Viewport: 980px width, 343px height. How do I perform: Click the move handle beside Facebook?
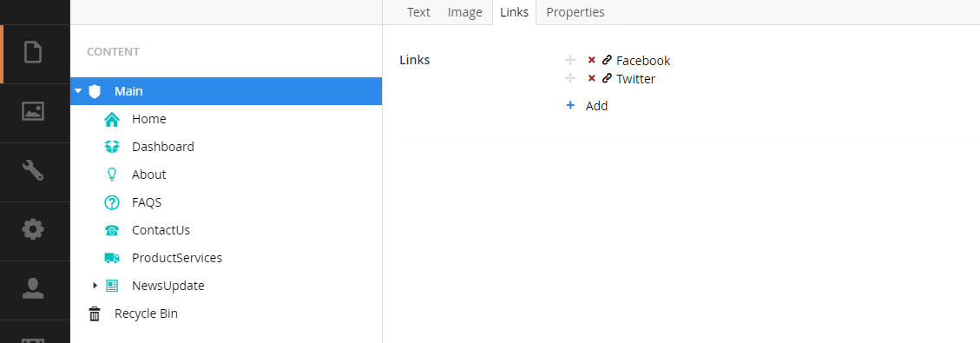click(x=570, y=60)
